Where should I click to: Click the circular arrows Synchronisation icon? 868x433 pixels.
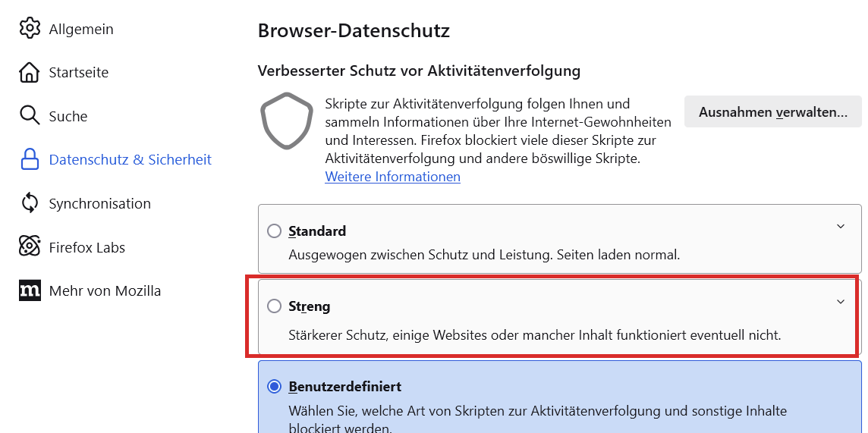click(x=30, y=203)
